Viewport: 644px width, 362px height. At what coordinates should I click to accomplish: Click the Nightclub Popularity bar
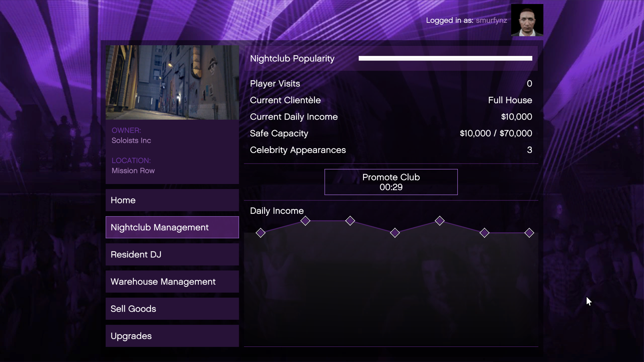[x=445, y=58]
